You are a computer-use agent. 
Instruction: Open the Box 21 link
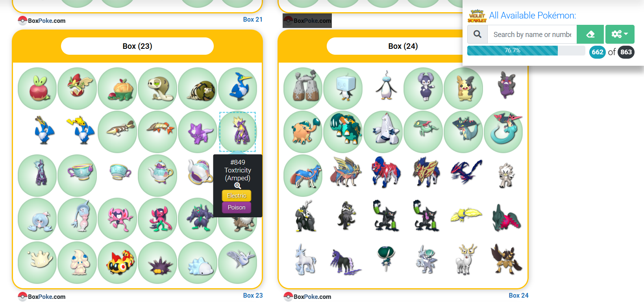(x=253, y=19)
